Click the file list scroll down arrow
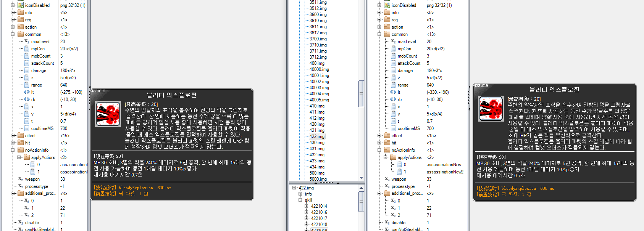This screenshot has width=644, height=231. (361, 178)
